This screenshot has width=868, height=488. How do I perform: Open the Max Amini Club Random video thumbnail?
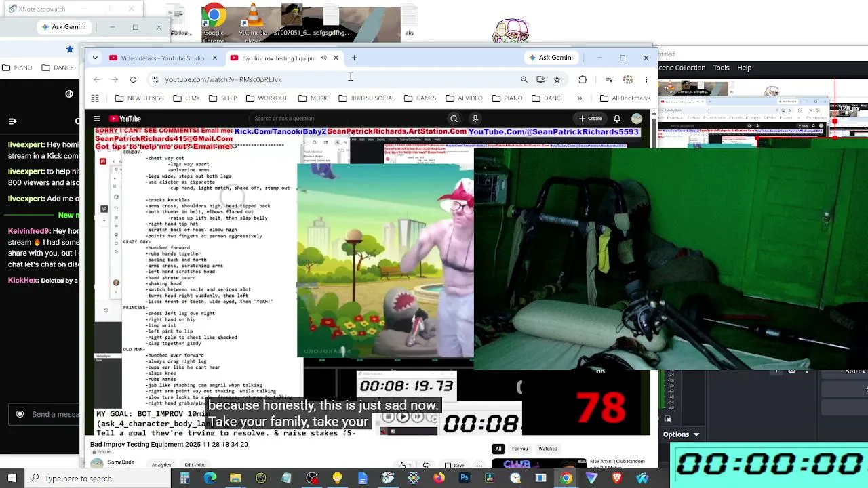coord(538,464)
